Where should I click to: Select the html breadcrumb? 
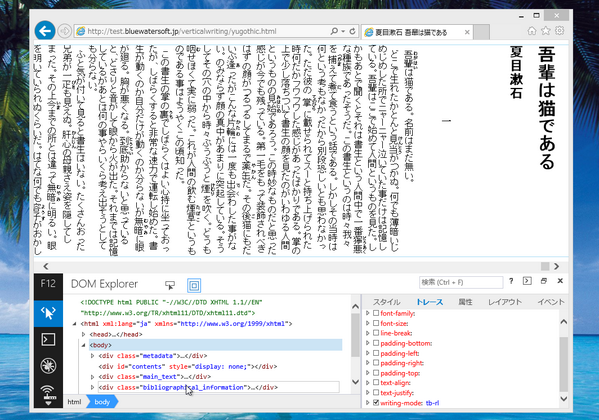[x=74, y=402]
